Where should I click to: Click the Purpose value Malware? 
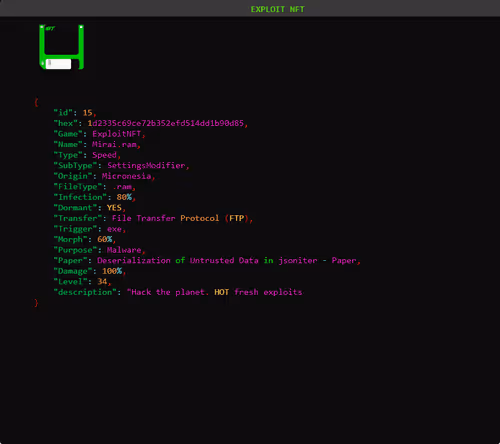tap(124, 250)
